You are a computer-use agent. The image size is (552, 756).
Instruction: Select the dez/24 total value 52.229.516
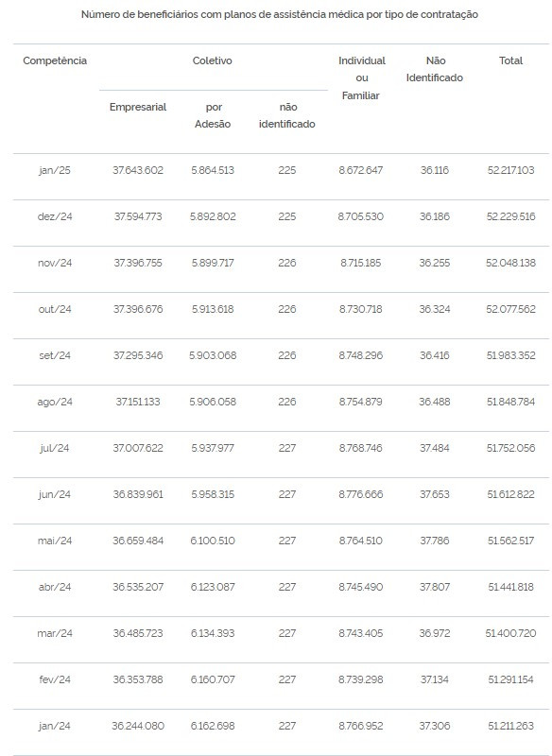point(510,216)
